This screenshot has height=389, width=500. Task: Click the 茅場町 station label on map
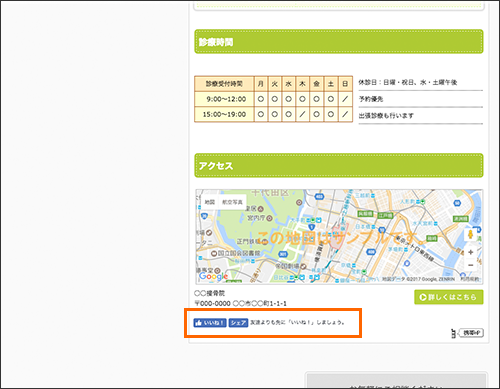click(x=397, y=249)
